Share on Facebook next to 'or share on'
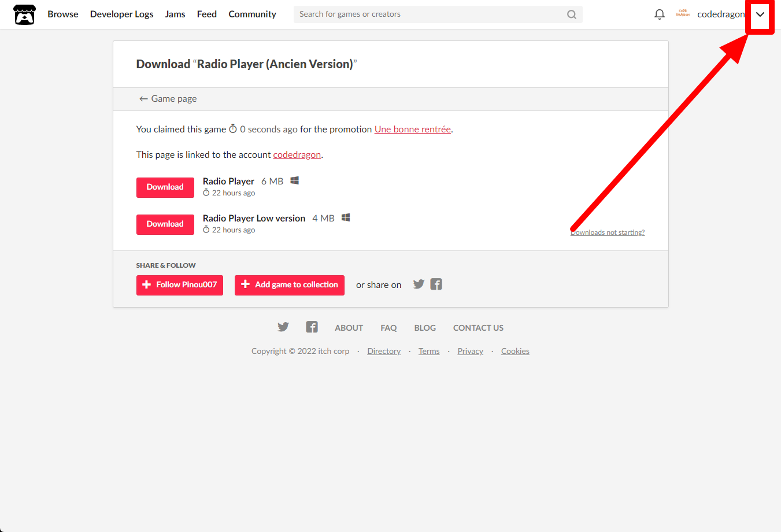Screen dimensions: 781x532 [x=436, y=284]
